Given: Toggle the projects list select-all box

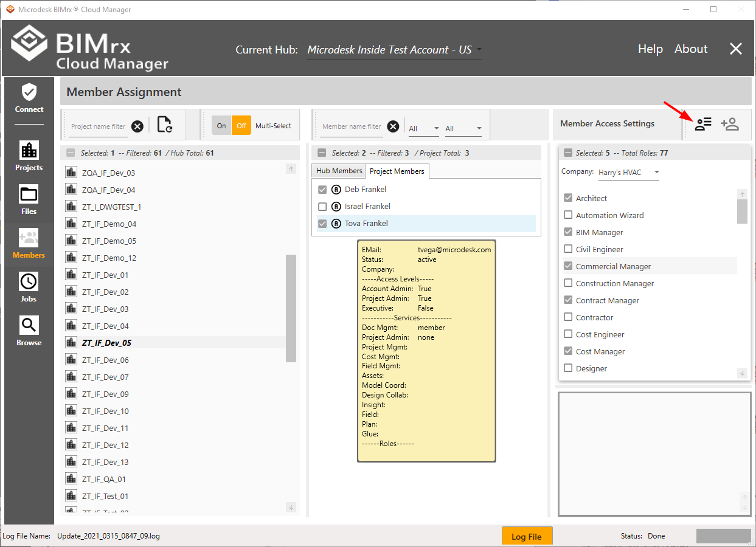Looking at the screenshot, I should 71,153.
